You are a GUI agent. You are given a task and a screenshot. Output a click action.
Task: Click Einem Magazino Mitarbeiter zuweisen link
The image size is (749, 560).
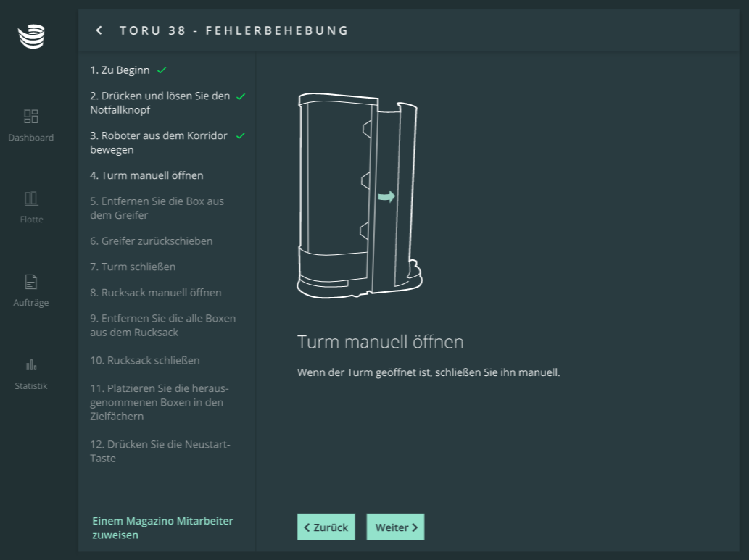pyautogui.click(x=162, y=527)
